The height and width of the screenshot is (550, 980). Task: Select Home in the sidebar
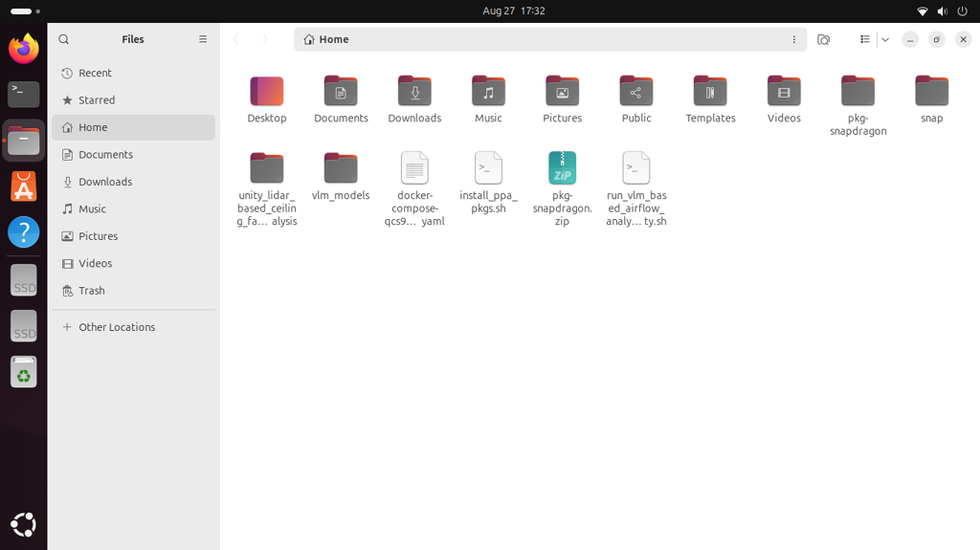[x=134, y=127]
